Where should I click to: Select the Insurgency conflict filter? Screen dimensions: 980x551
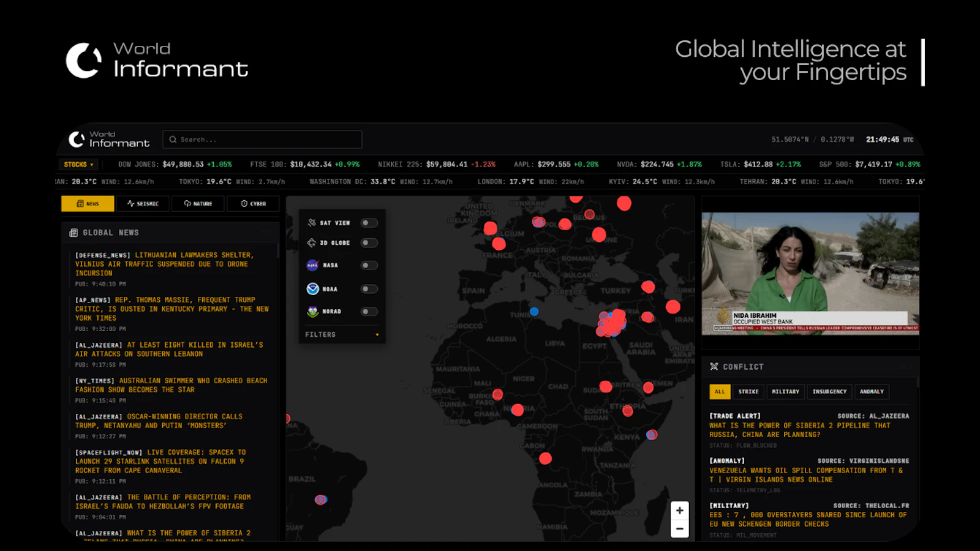829,392
